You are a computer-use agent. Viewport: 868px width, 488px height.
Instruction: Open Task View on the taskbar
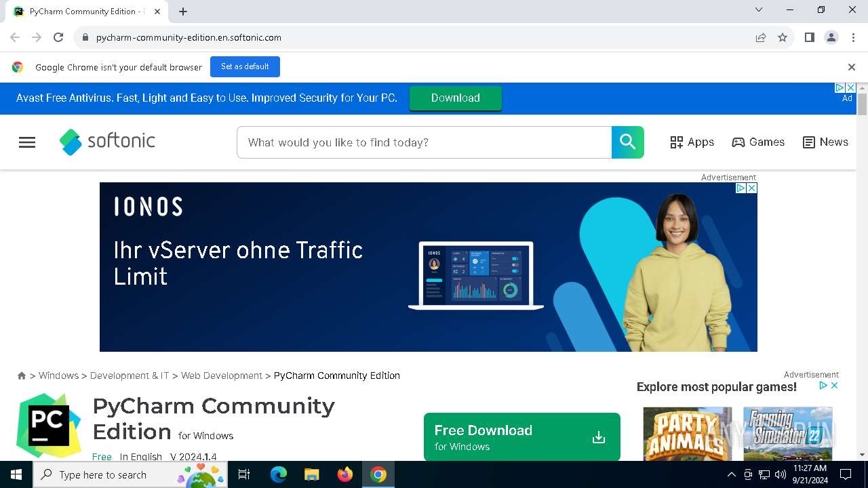point(244,474)
